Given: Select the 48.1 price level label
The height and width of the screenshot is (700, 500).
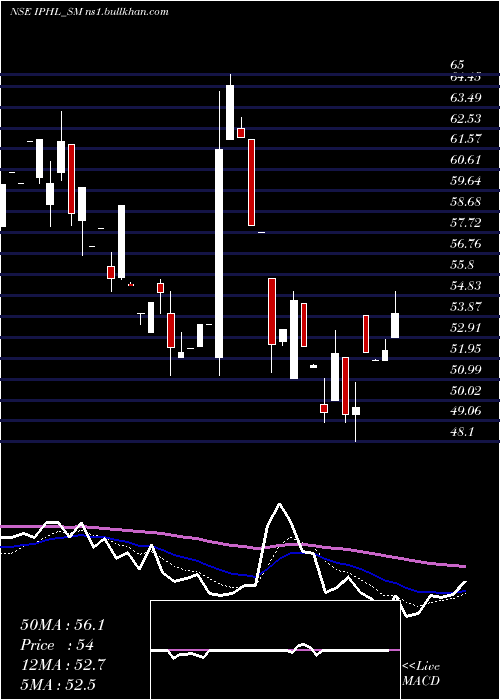Looking at the screenshot, I should coord(462,432).
